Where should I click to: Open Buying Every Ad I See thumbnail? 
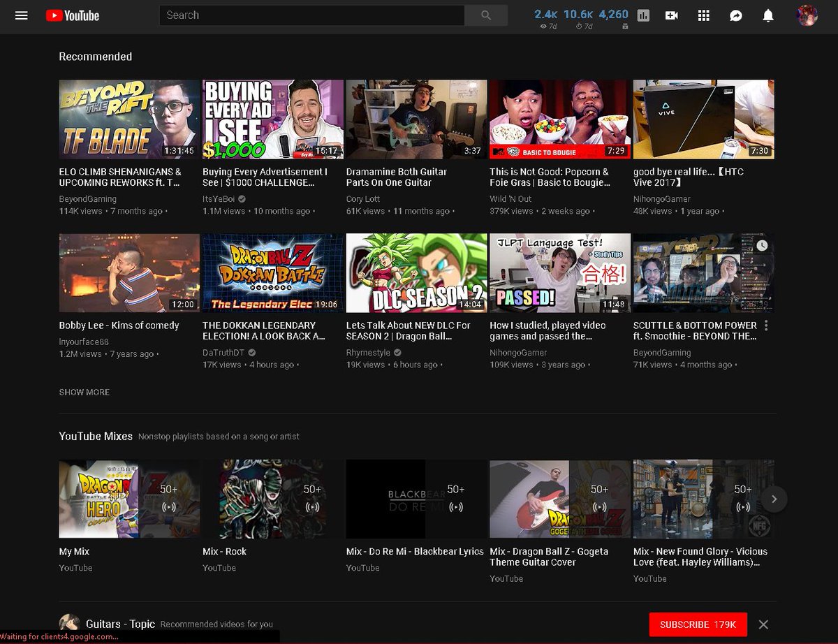point(273,119)
